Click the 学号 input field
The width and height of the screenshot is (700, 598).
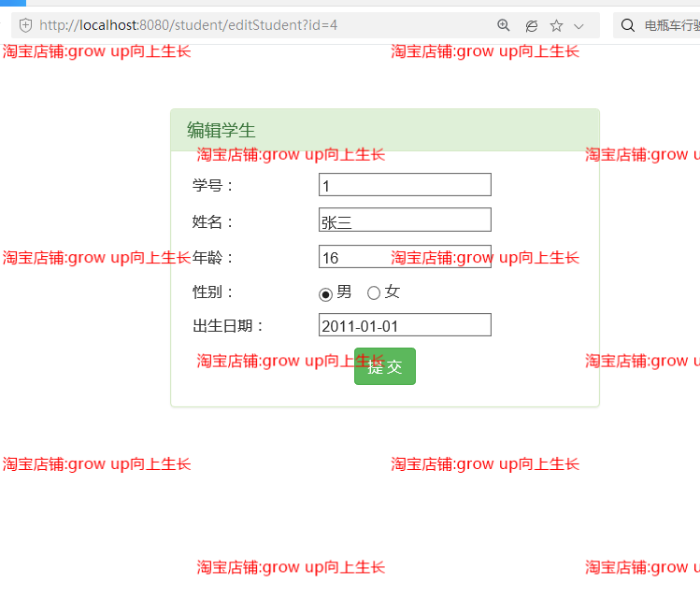(x=405, y=185)
